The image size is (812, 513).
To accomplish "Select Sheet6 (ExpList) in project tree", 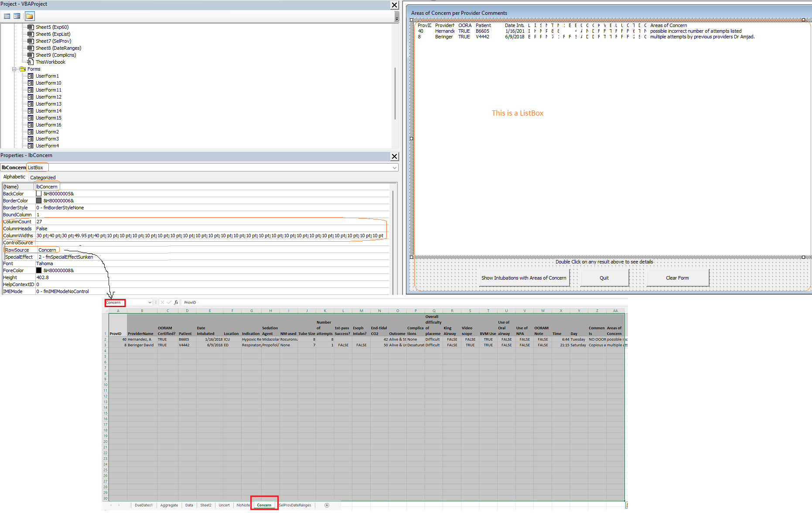I will pos(53,34).
